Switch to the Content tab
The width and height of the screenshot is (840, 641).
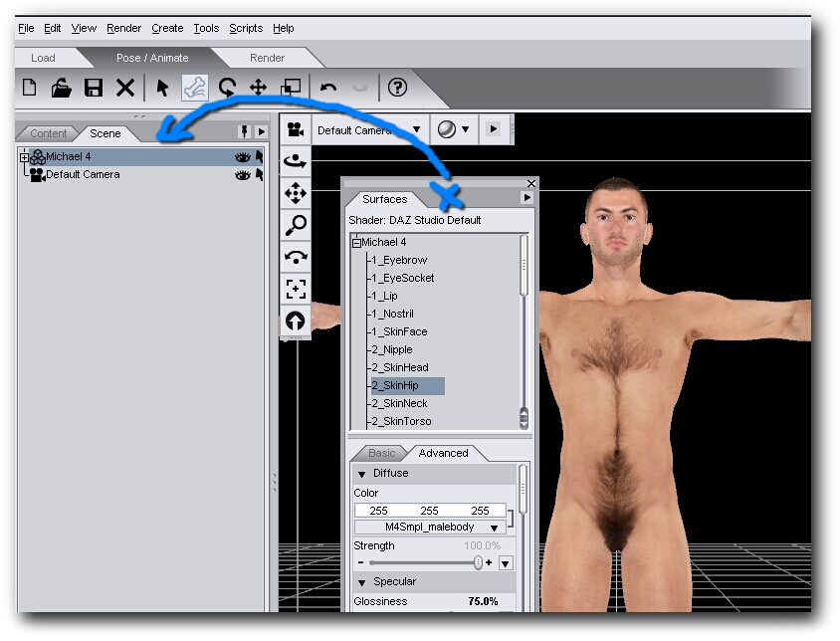pos(48,133)
